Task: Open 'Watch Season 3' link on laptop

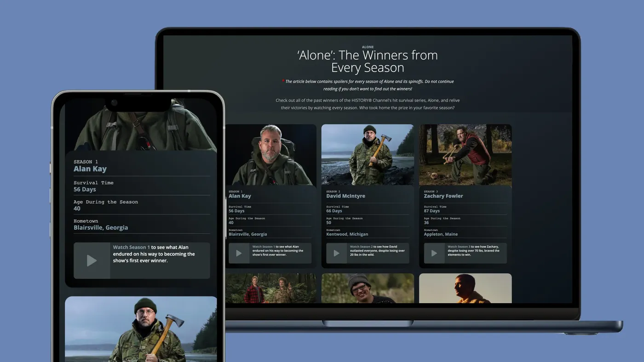Action: point(459,247)
